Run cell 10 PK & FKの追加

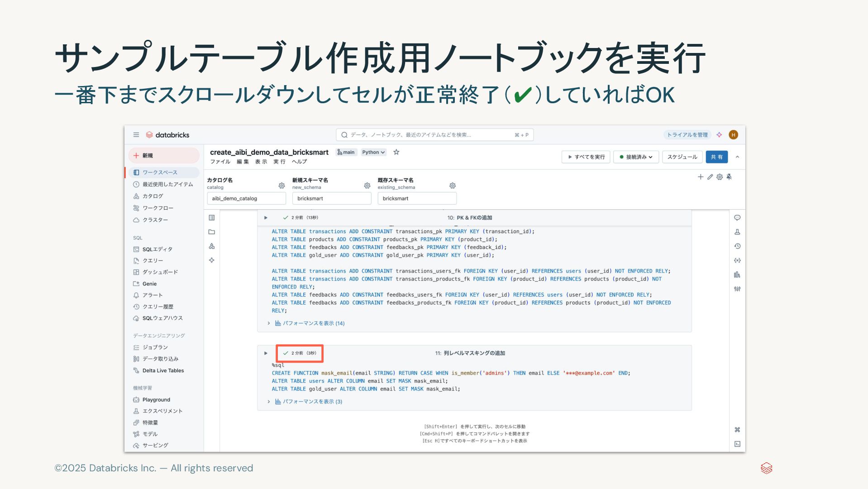pyautogui.click(x=266, y=218)
